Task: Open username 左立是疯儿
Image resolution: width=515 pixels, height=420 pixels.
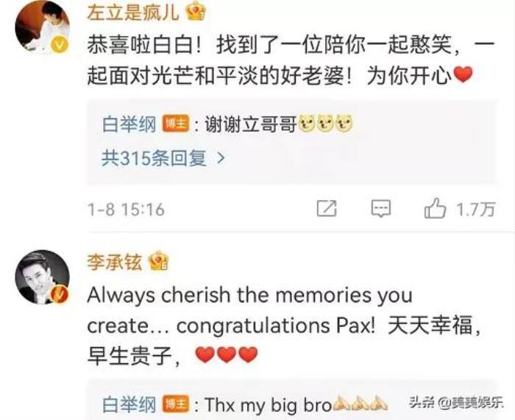Action: (133, 12)
